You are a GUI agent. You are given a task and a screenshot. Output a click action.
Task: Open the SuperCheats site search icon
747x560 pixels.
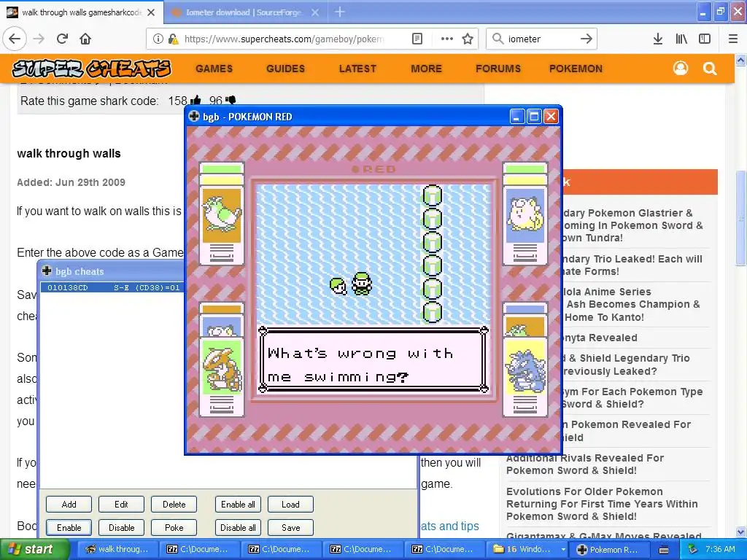click(710, 69)
